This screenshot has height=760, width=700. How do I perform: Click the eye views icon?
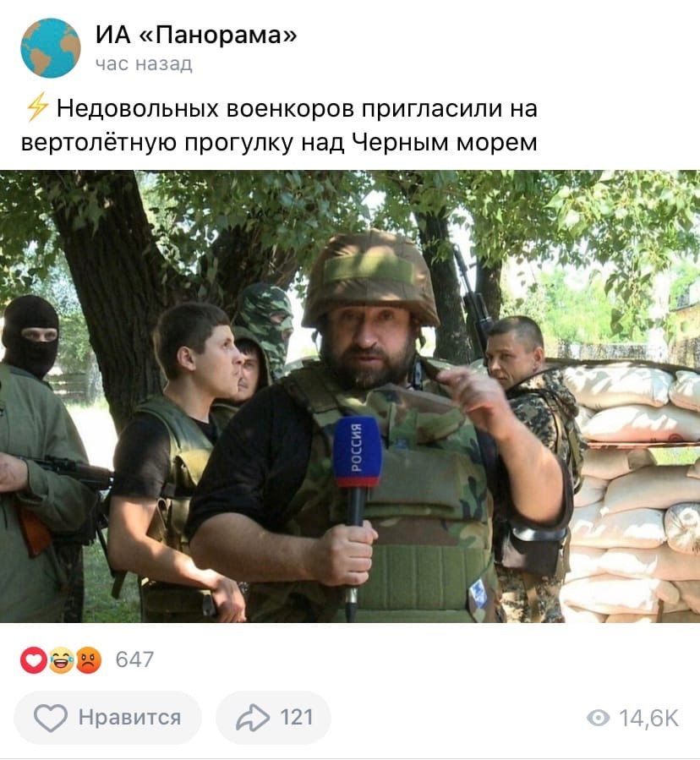[x=599, y=718]
